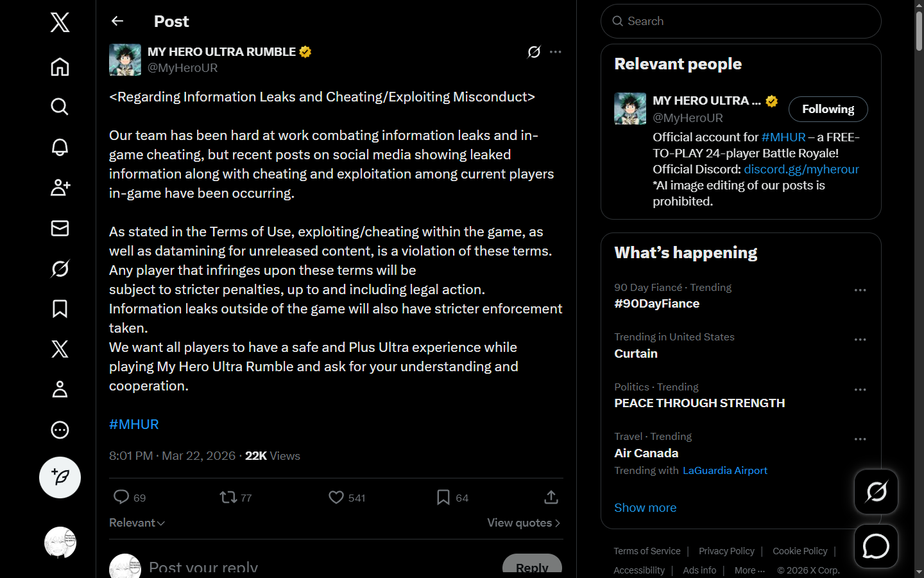Click #MHUR hashtag in Relevant people bio

(x=783, y=137)
